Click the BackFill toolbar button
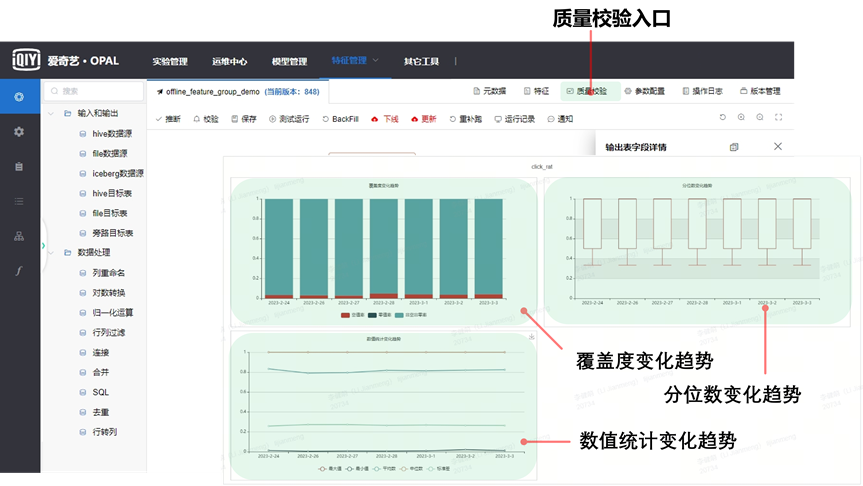 (340, 119)
